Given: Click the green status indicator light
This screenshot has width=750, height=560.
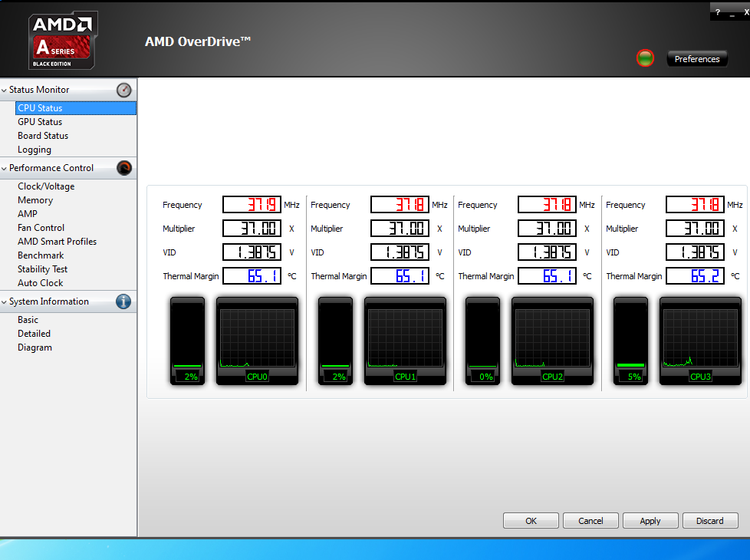Looking at the screenshot, I should [645, 58].
